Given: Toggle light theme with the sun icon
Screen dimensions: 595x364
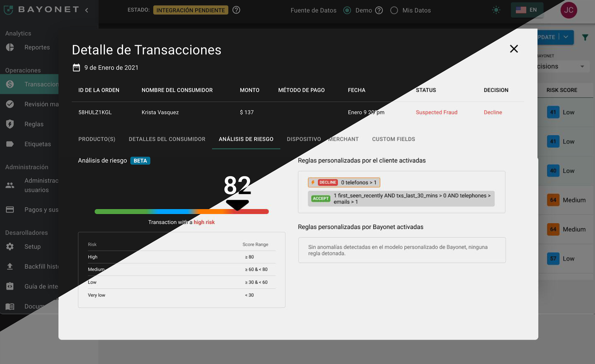Looking at the screenshot, I should 496,10.
